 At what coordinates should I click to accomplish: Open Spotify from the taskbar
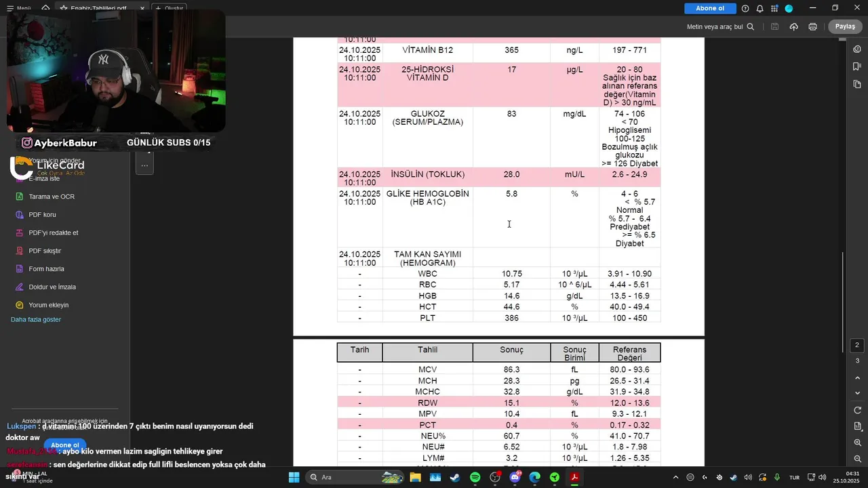[x=475, y=477]
